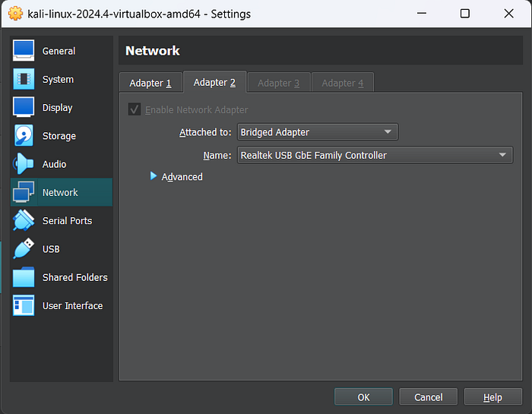Minimize the Settings window
The height and width of the screenshot is (414, 532).
click(422, 14)
